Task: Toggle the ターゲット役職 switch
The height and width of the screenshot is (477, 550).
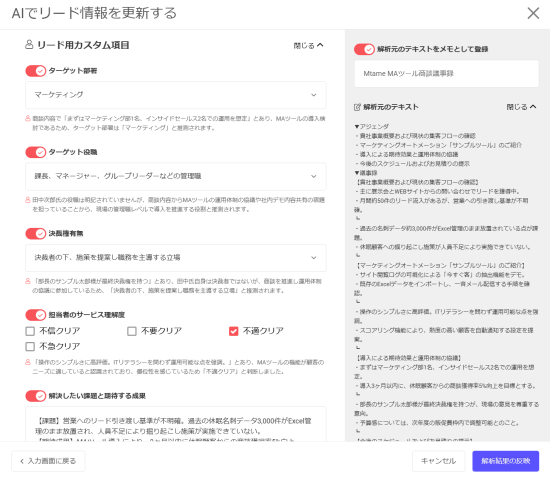Action: [x=35, y=152]
